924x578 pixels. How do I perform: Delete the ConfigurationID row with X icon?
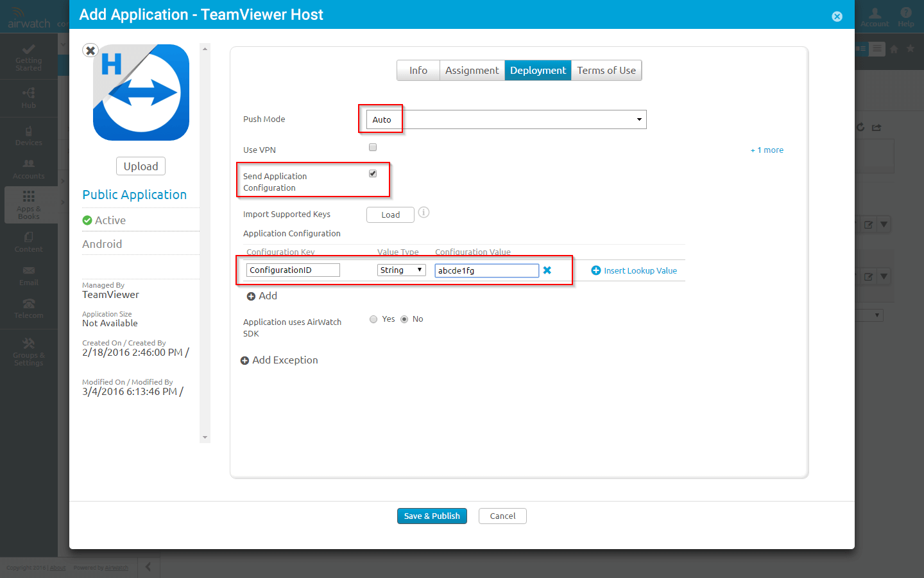[x=547, y=270]
